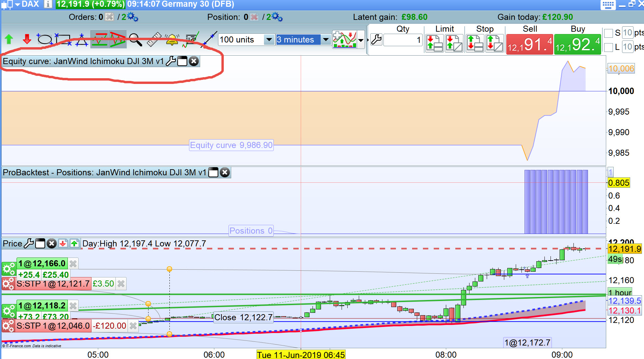Select the converging triangle pattern tool
The image size is (644, 359).
click(117, 40)
